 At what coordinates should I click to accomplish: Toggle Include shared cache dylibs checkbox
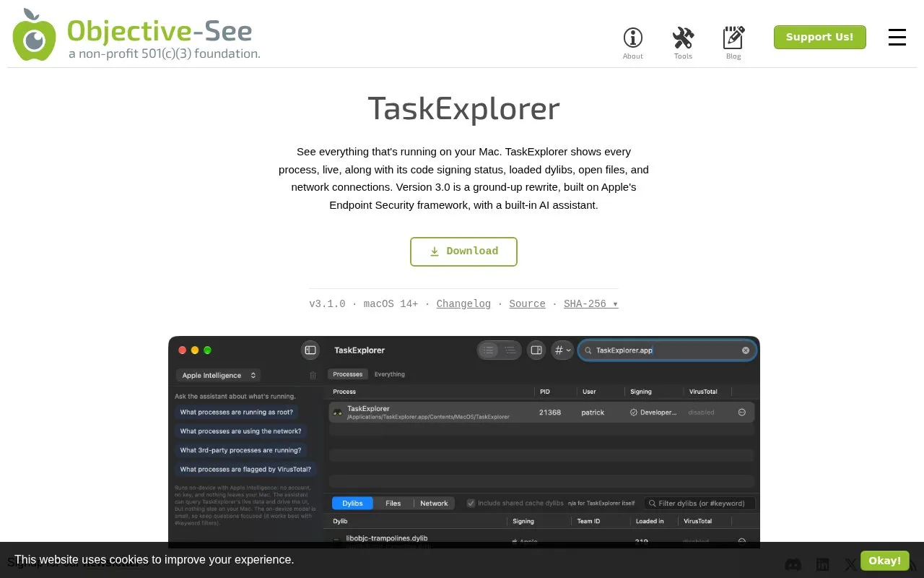471,503
